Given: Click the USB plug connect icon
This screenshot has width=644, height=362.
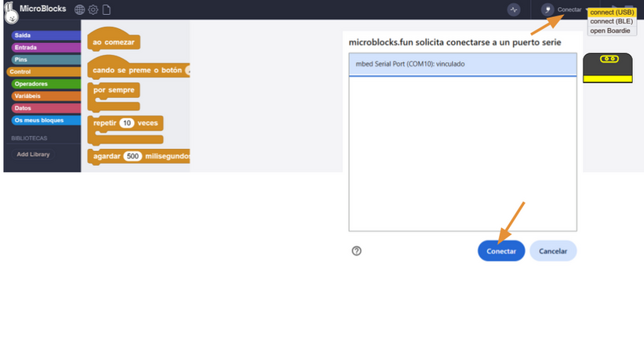Looking at the screenshot, I should tap(547, 9).
